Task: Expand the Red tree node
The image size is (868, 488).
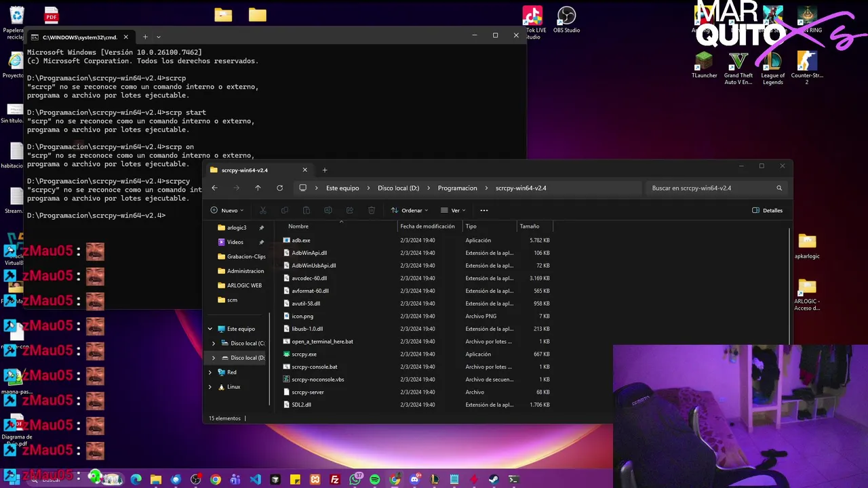Action: (210, 372)
